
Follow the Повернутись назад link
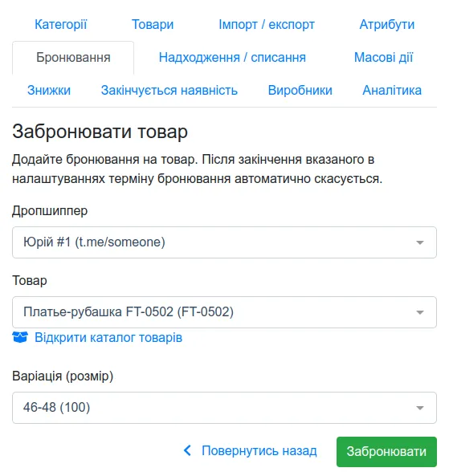pyautogui.click(x=259, y=451)
